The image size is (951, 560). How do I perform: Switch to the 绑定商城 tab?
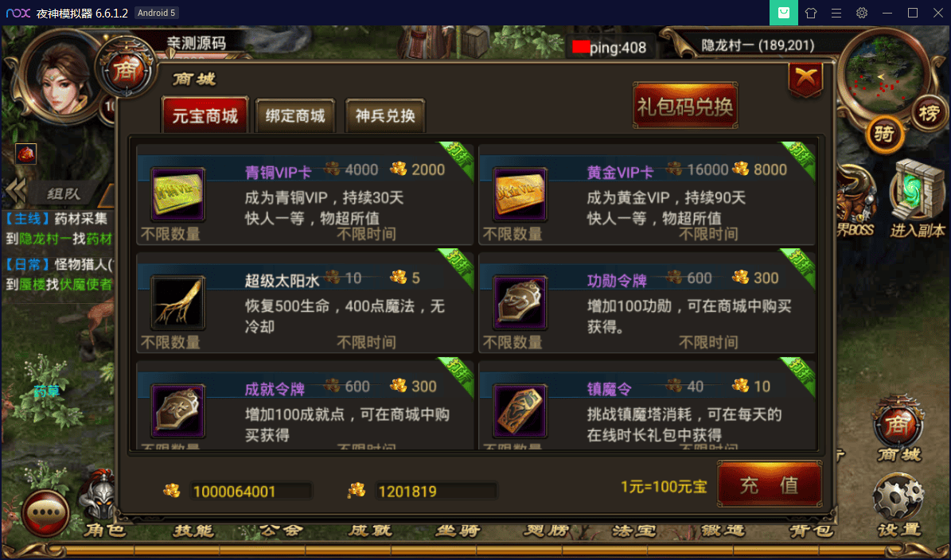[x=294, y=116]
